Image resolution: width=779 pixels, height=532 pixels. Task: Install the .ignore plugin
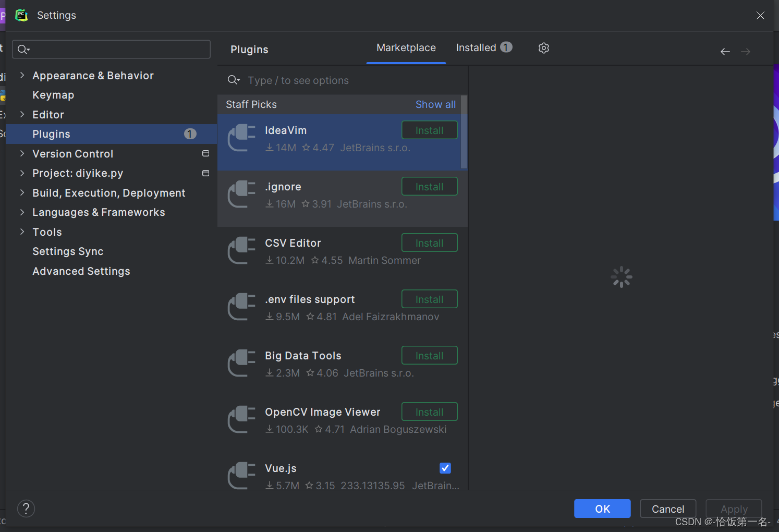point(430,187)
